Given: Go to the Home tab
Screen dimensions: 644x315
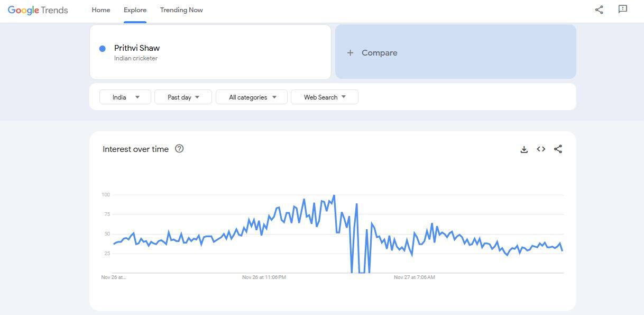Looking at the screenshot, I should click(x=101, y=10).
